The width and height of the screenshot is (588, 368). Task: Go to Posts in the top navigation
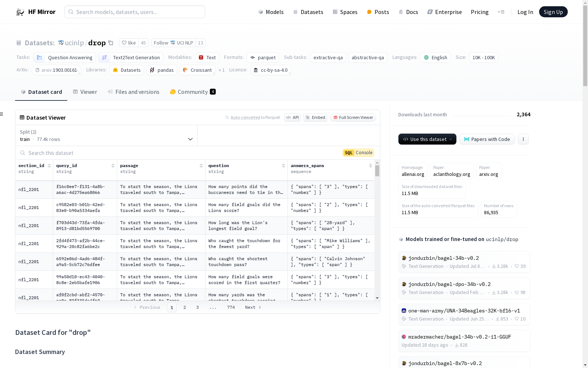(378, 12)
